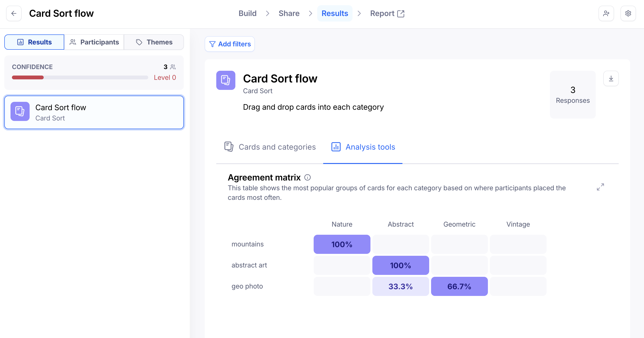The image size is (644, 338).
Task: Click the Add filters button
Action: tap(229, 44)
